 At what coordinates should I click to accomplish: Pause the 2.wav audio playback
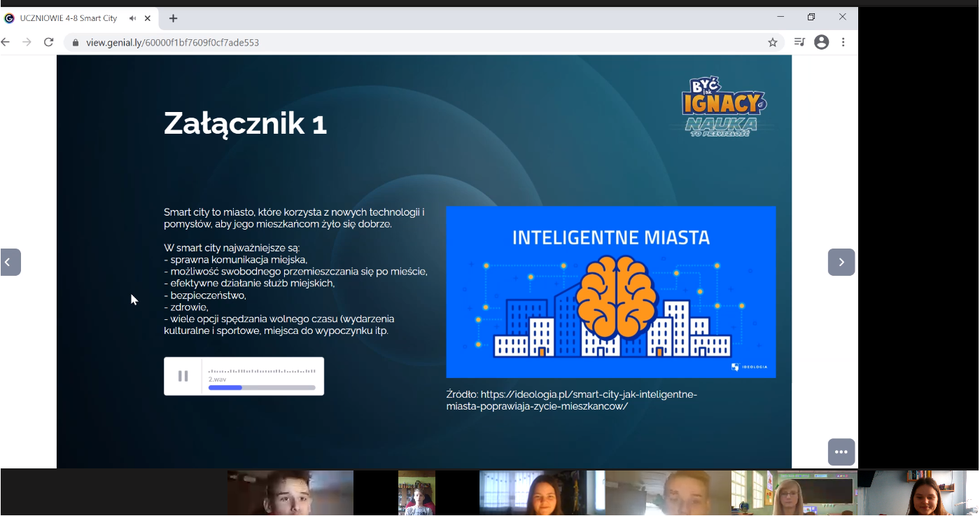183,376
